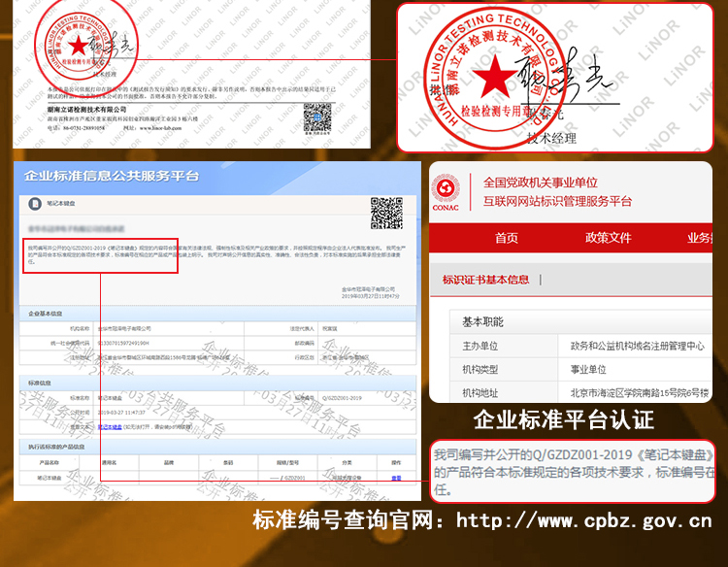Image resolution: width=728 pixels, height=567 pixels.
Task: Click the 全国党政机关事业单位 site title
Action: point(540,183)
